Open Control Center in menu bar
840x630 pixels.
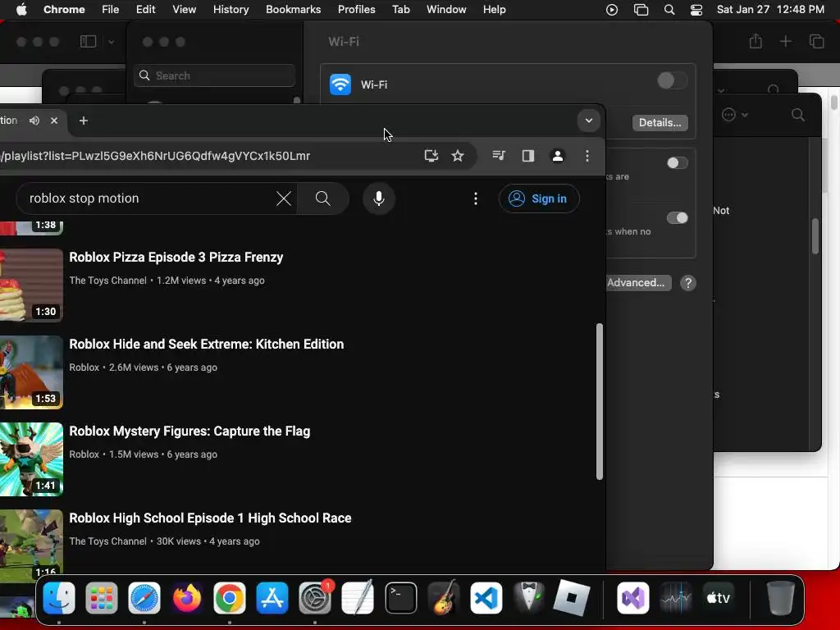[x=696, y=10]
